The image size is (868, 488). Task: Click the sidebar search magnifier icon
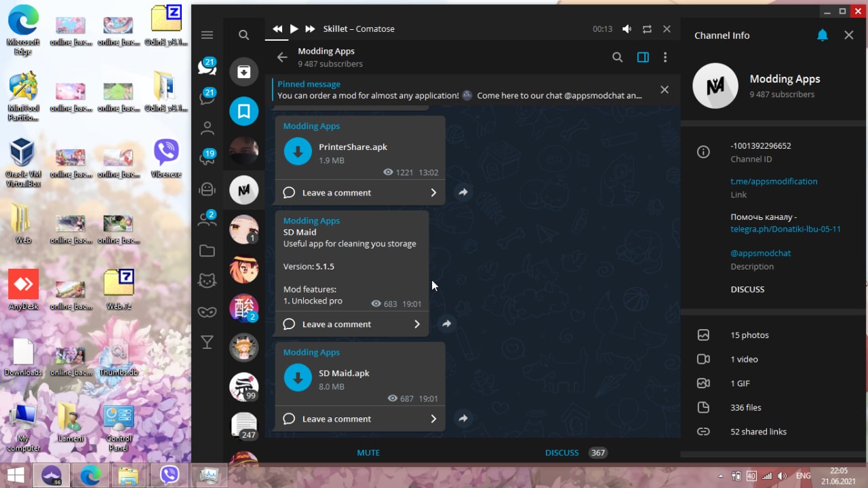(244, 35)
